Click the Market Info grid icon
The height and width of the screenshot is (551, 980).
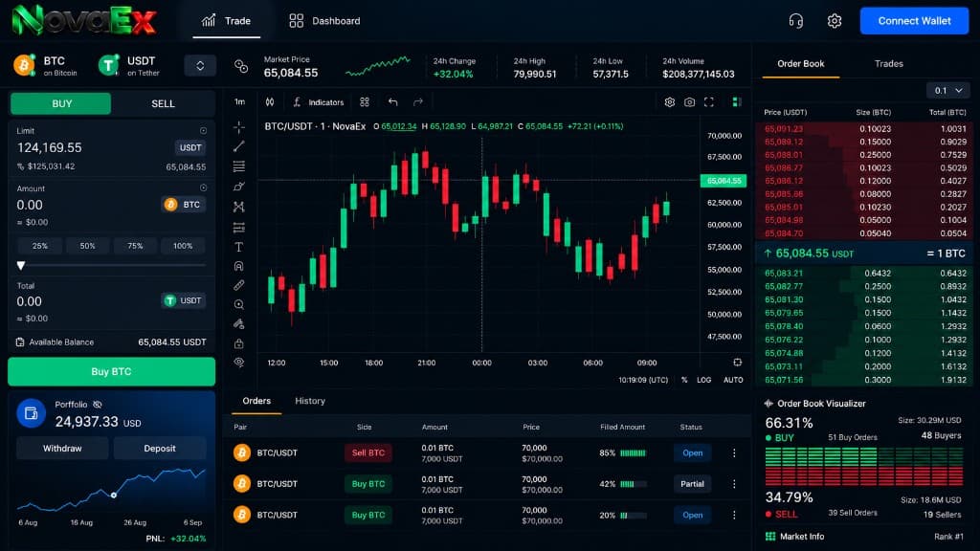pyautogui.click(x=770, y=537)
